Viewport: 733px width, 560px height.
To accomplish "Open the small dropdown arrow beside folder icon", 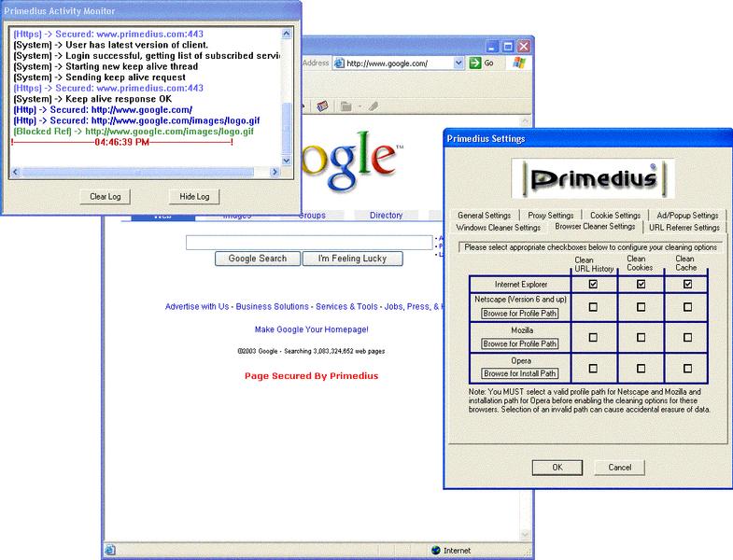I will click(x=359, y=106).
